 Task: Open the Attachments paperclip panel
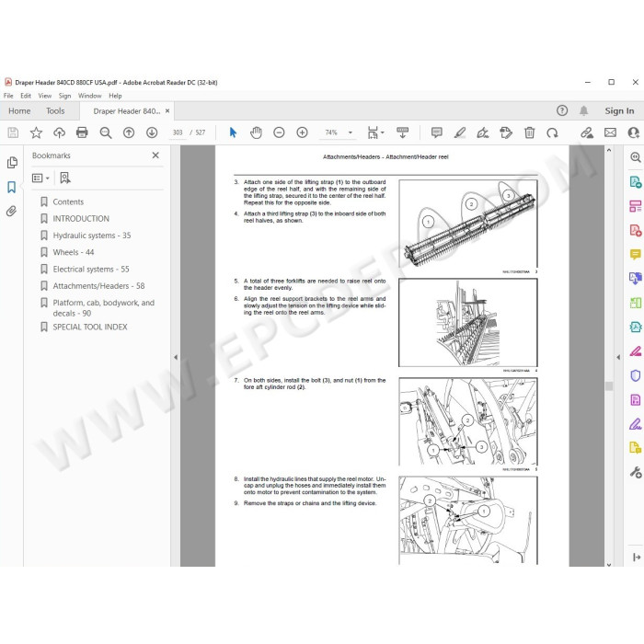click(x=11, y=211)
